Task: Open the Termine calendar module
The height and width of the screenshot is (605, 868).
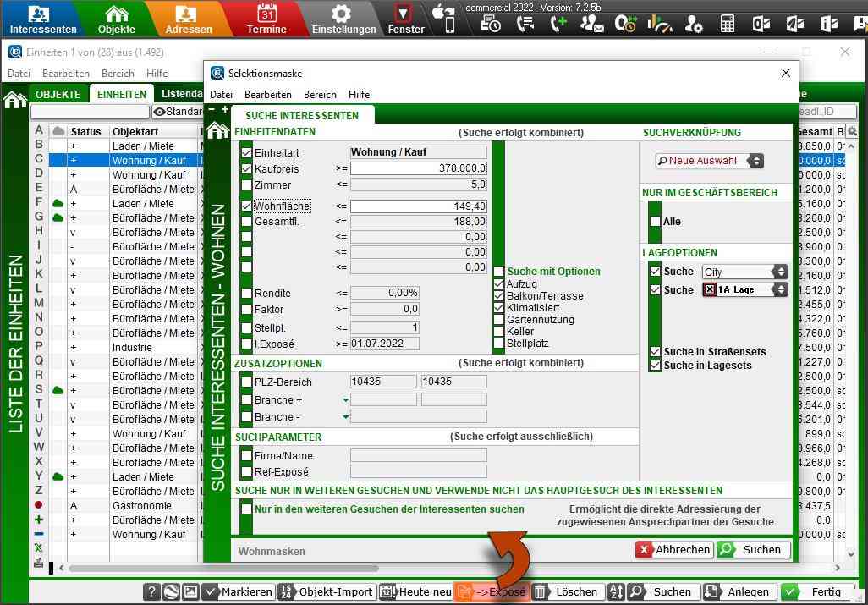Action: click(x=266, y=19)
